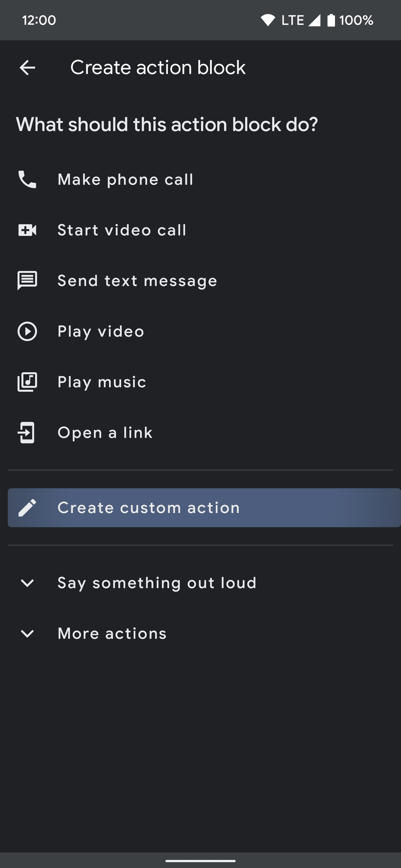Tap the text message bubble icon
This screenshot has width=401, height=868.
point(27,280)
